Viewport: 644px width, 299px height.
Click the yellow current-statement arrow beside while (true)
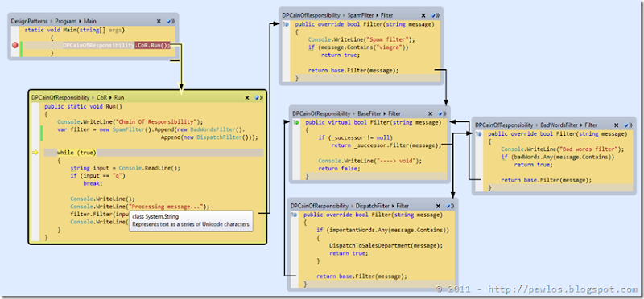pos(35,153)
